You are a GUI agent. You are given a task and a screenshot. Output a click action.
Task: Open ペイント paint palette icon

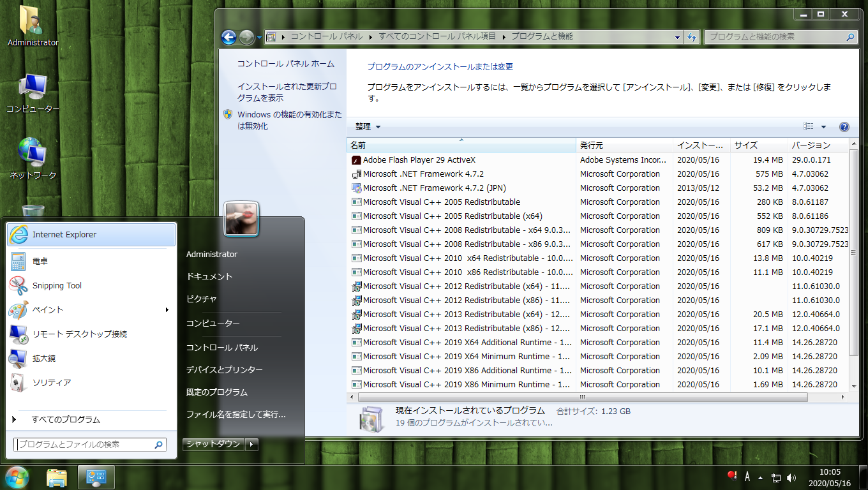click(x=18, y=309)
